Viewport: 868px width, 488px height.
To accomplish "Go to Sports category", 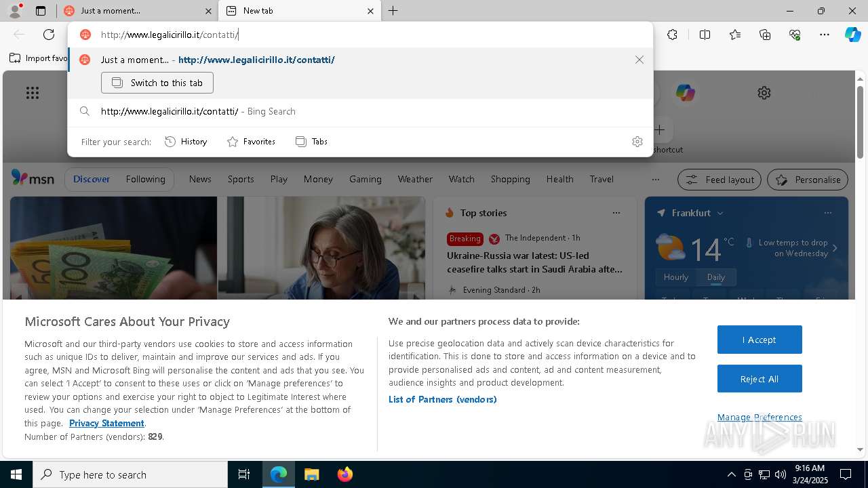I will point(241,179).
